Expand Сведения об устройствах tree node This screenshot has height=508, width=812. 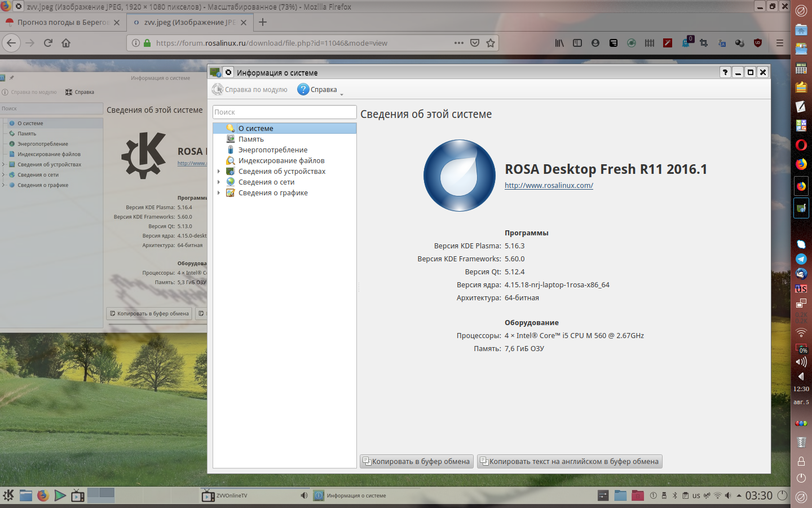point(219,171)
